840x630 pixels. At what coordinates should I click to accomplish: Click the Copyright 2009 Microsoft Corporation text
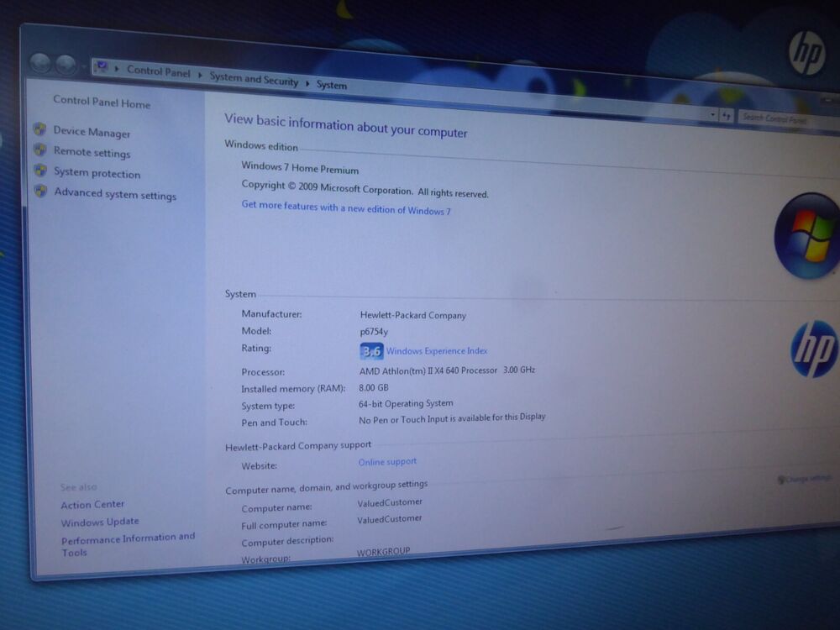click(365, 188)
